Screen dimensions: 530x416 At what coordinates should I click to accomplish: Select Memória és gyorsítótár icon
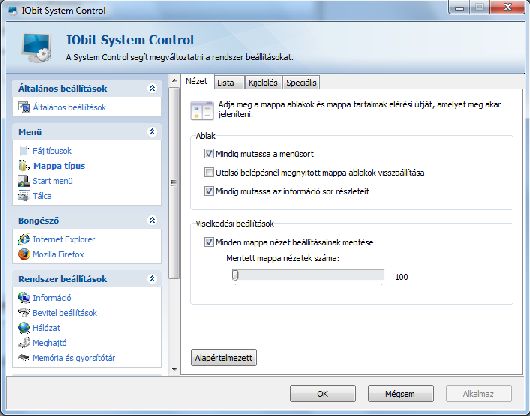coord(24,358)
